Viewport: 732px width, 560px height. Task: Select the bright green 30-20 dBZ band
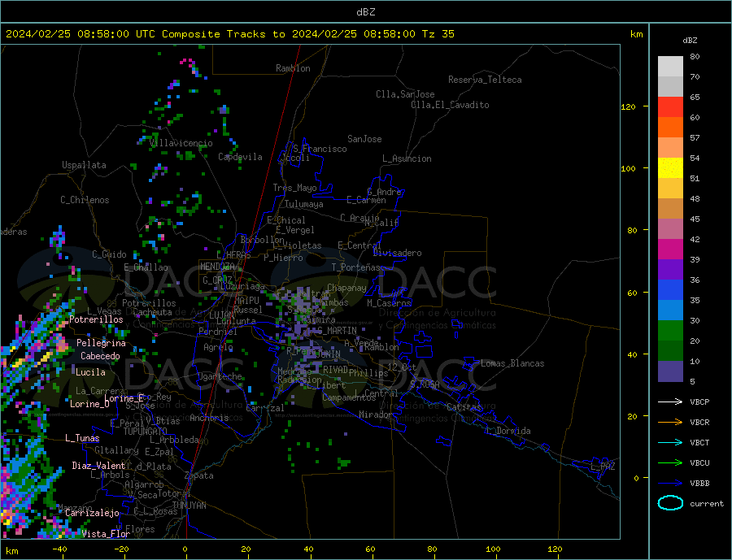[x=670, y=331]
